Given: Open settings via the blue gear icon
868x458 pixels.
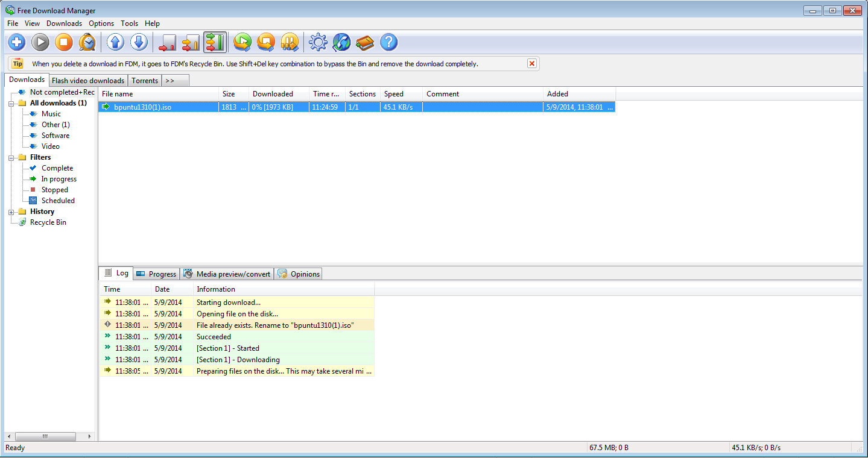Looking at the screenshot, I should [x=318, y=42].
